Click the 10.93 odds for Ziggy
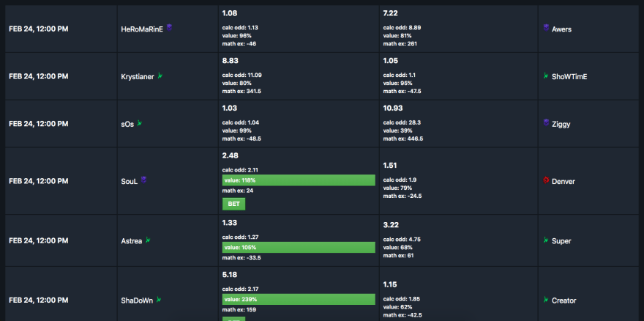This screenshot has height=321, width=644. pyautogui.click(x=393, y=108)
